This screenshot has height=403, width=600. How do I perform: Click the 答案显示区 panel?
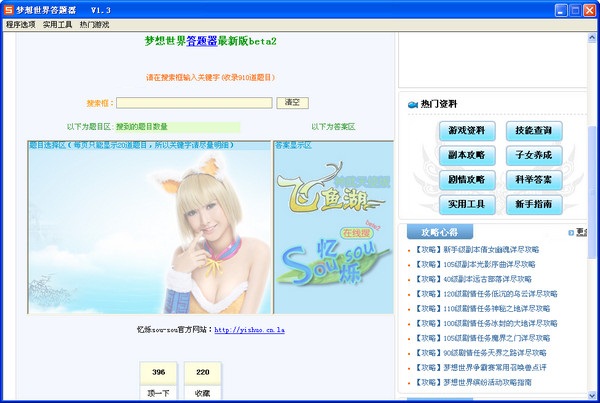(334, 227)
